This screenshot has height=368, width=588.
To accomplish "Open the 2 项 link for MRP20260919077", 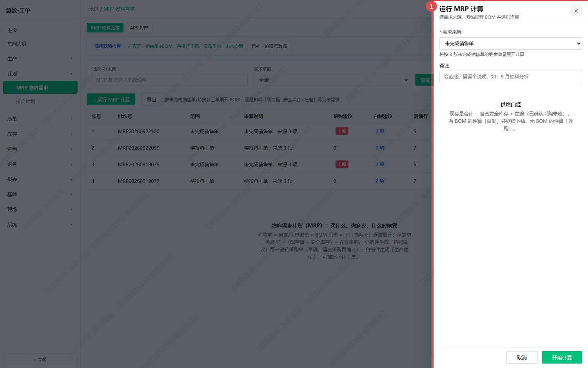I will [379, 181].
